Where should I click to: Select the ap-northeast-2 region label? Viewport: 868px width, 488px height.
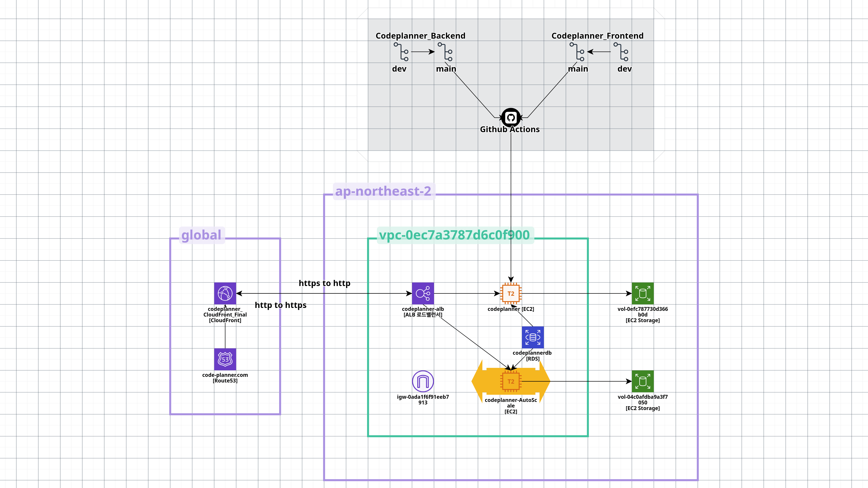point(383,191)
